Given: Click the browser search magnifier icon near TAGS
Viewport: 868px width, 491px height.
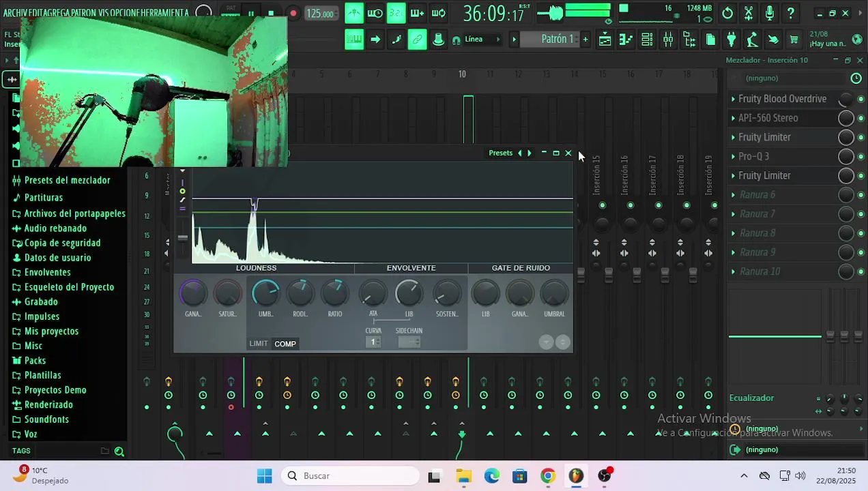Looking at the screenshot, I should click(119, 451).
